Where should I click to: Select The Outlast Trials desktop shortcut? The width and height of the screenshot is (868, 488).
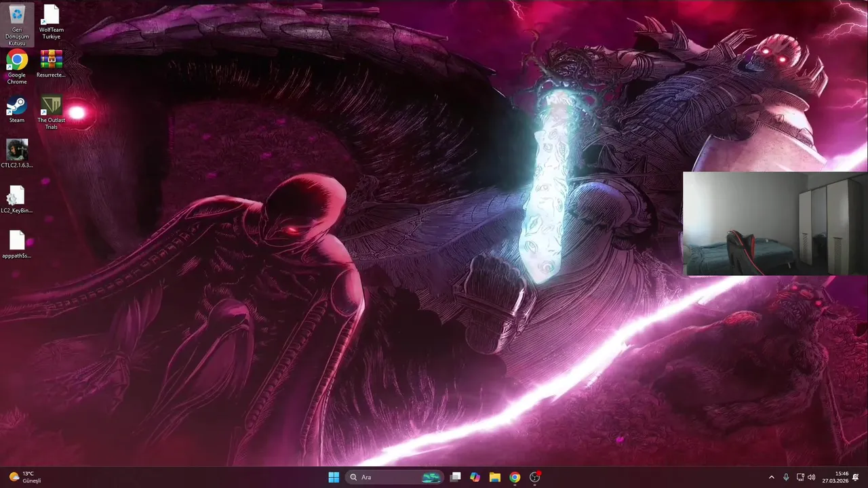click(52, 113)
